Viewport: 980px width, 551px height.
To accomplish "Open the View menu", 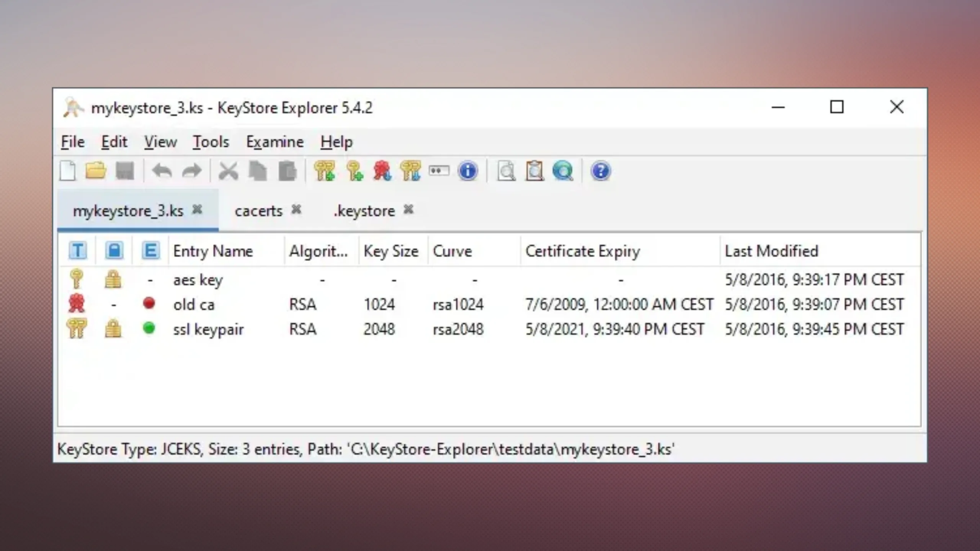I will (x=160, y=142).
